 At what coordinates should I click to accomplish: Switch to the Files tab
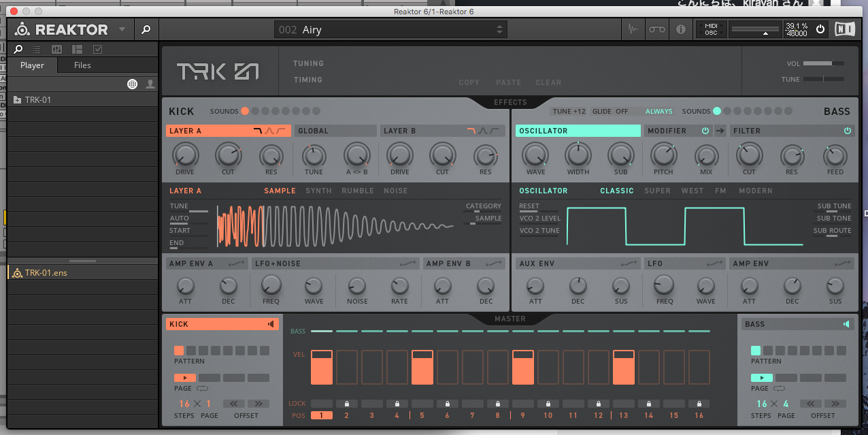[82, 65]
